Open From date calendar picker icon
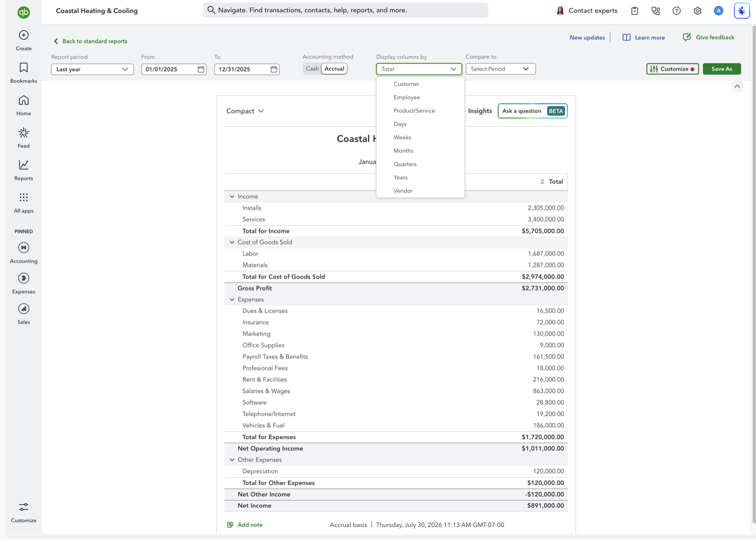The height and width of the screenshot is (540, 756). pyautogui.click(x=201, y=69)
